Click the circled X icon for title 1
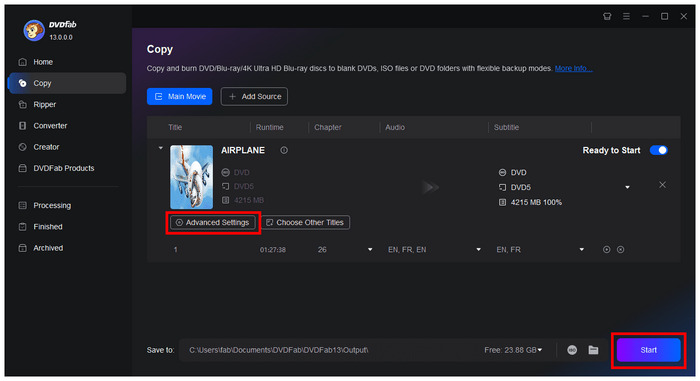Viewport: 700px width, 381px height. pyautogui.click(x=621, y=250)
